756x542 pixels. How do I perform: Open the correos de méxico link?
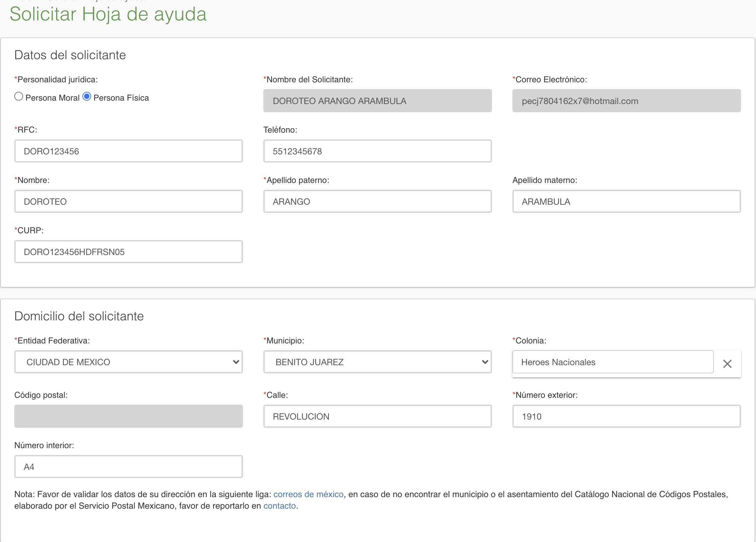click(308, 494)
